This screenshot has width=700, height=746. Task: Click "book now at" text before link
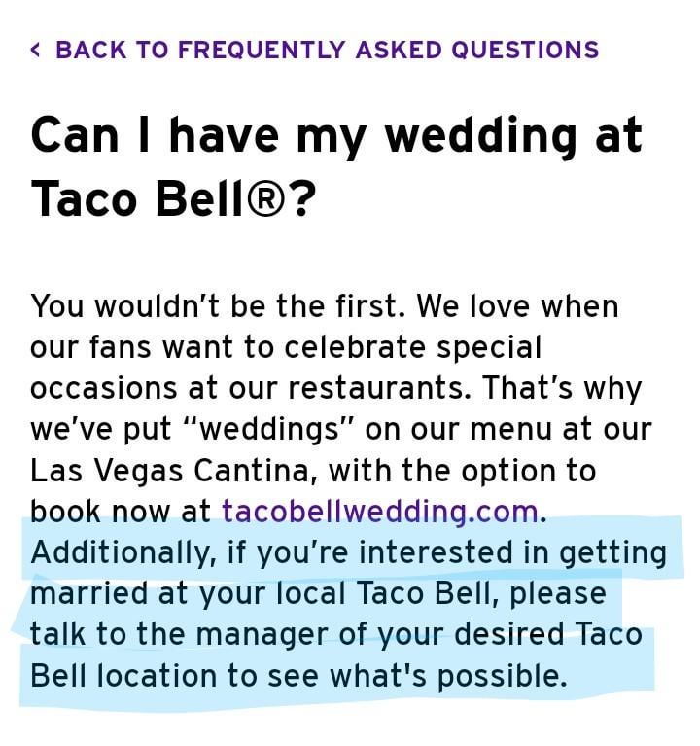point(121,512)
